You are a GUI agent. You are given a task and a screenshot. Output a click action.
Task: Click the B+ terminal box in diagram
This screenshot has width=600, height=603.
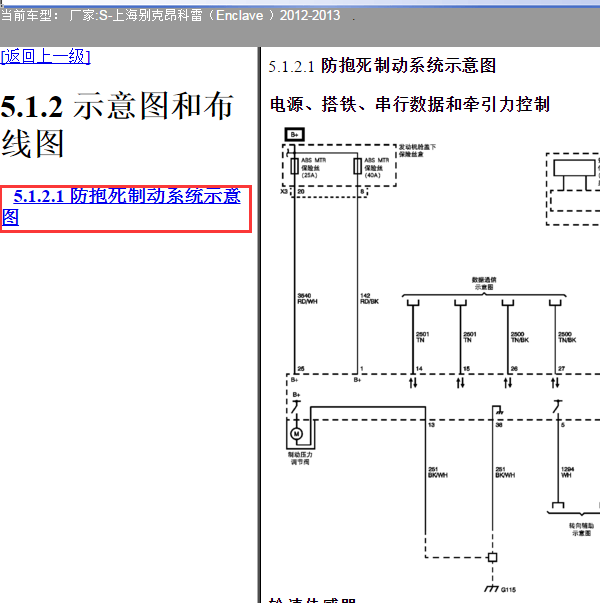(295, 135)
